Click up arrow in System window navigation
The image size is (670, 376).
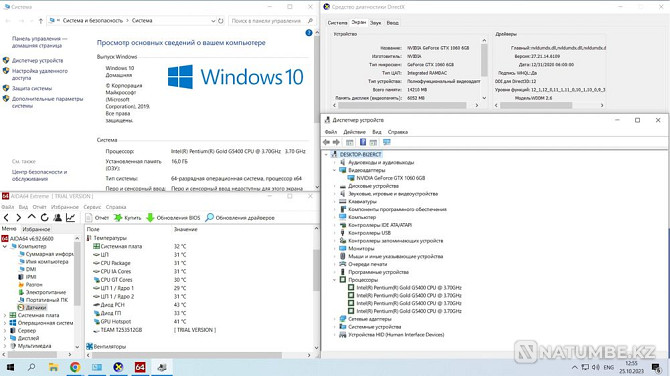(41, 21)
